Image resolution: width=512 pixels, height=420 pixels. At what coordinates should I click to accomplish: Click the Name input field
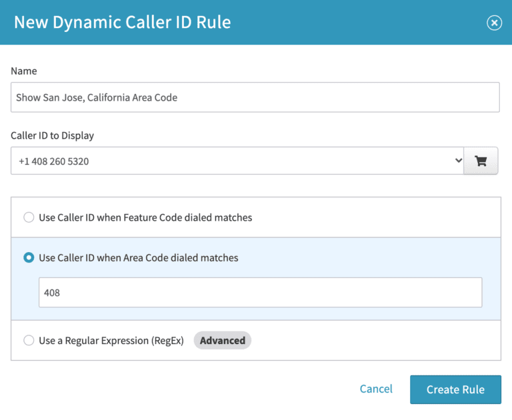pos(255,97)
